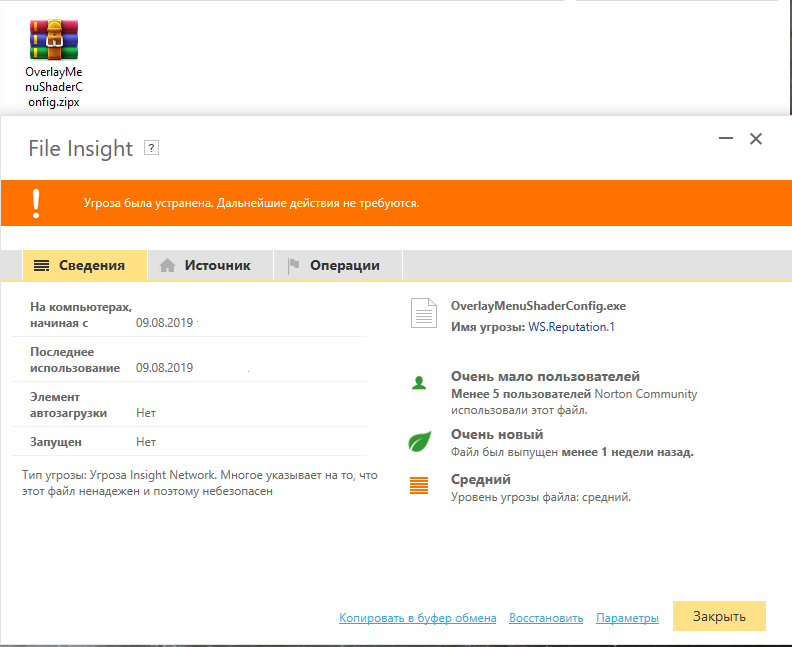
Task: Click the orange bars threat level icon
Action: [419, 485]
